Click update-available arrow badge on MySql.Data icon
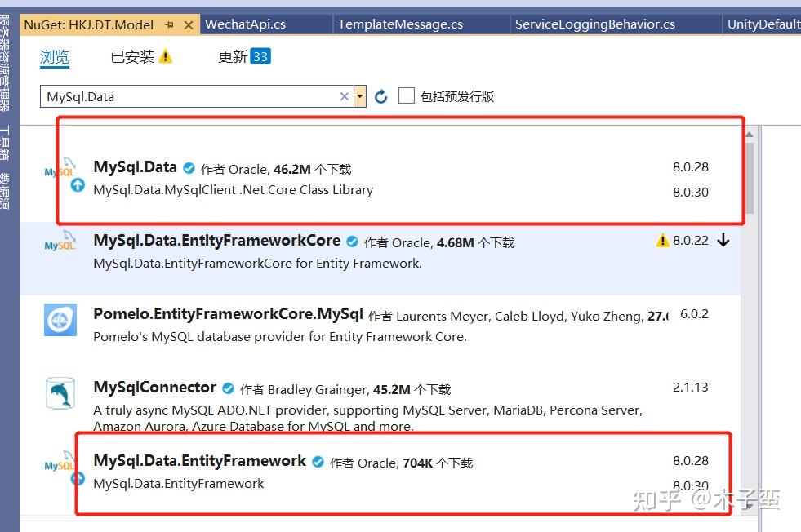This screenshot has width=801, height=532. coord(78,184)
